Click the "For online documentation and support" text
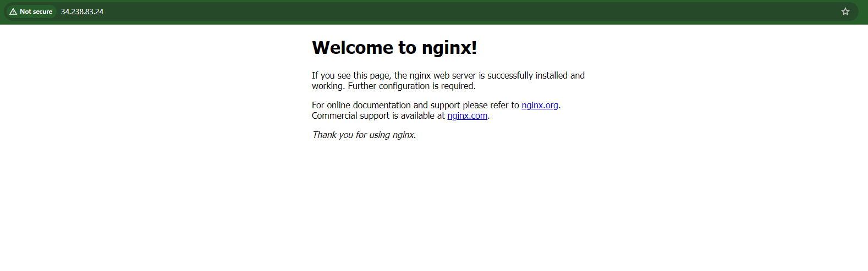 [x=386, y=105]
